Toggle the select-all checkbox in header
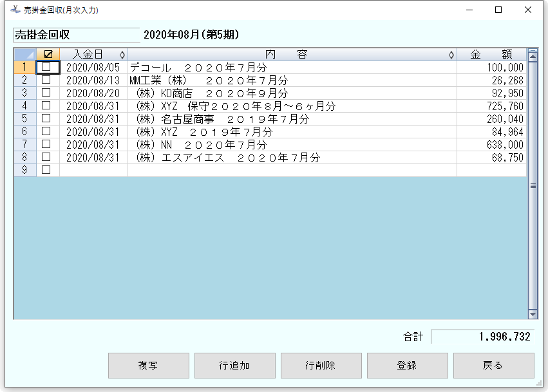Image resolution: width=548 pixels, height=392 pixels. 48,54
